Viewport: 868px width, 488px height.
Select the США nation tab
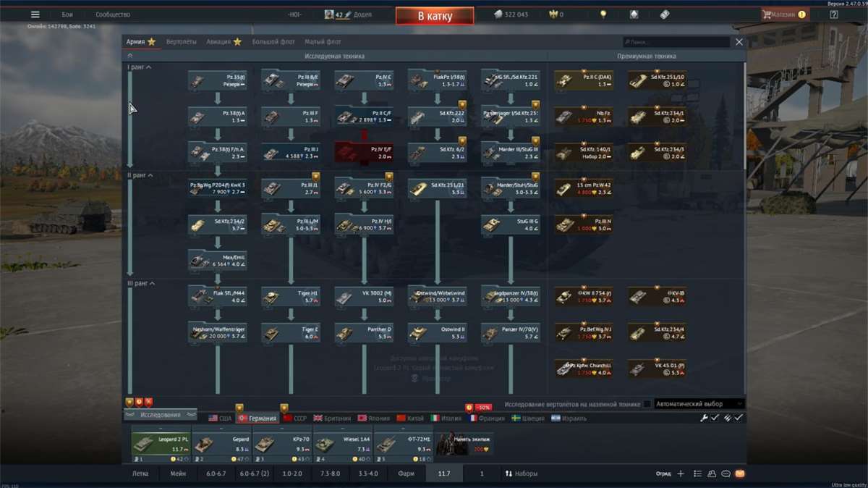(220, 418)
